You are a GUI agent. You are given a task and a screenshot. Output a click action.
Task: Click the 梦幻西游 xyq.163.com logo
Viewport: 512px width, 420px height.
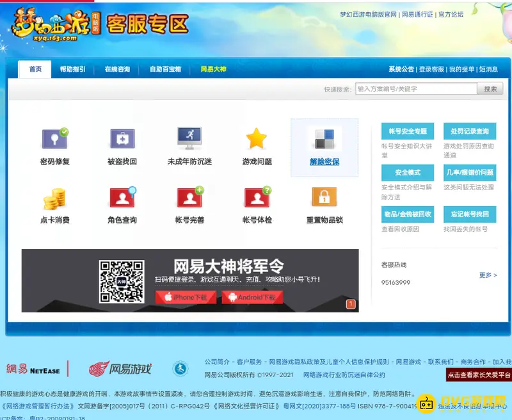pos(56,26)
